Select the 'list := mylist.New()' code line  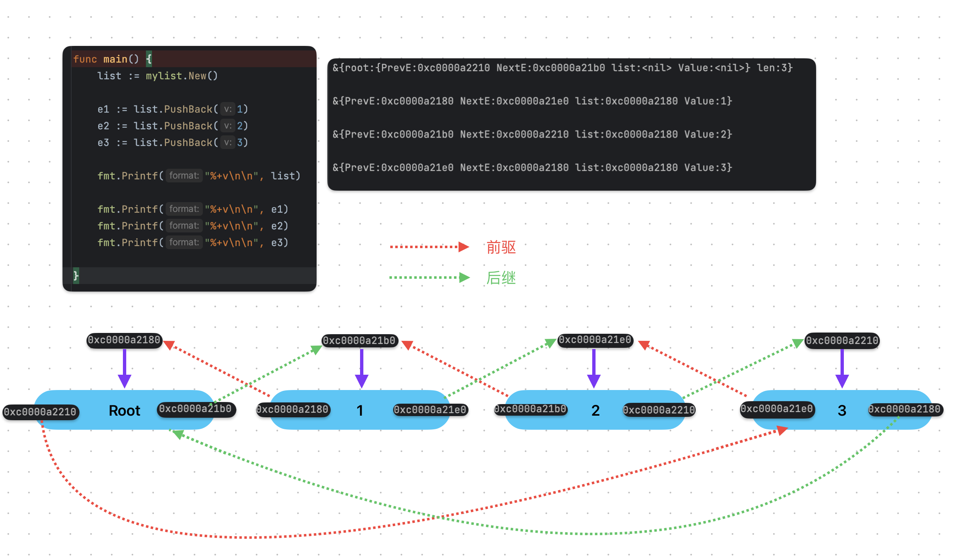coord(157,76)
